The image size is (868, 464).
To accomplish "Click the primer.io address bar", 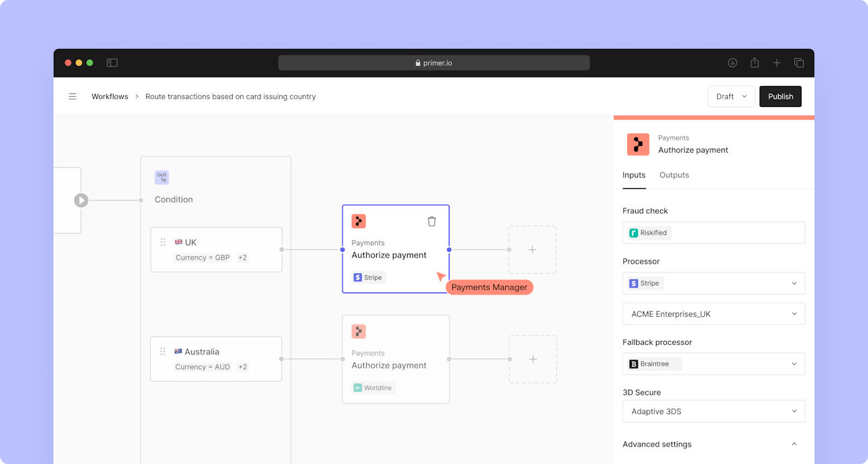I will click(434, 63).
